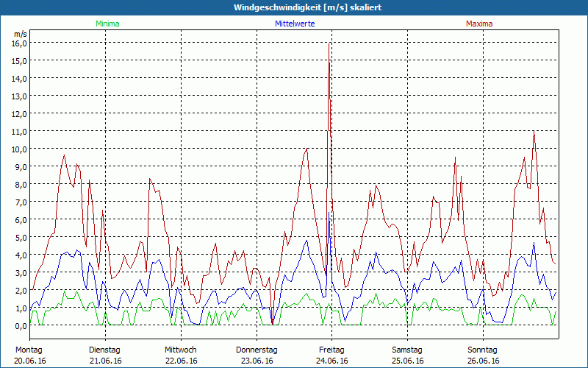588x368 pixels.
Task: Click the date 24.06.16
Action: 332,361
